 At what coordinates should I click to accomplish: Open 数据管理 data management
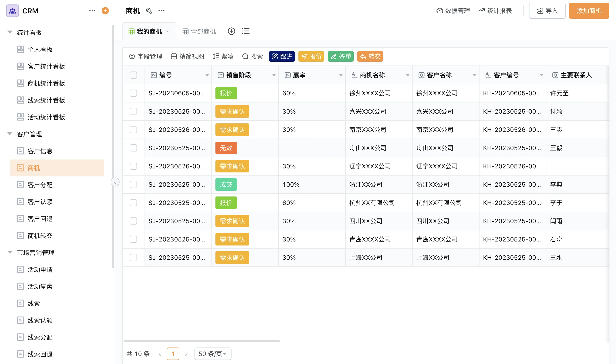click(453, 11)
